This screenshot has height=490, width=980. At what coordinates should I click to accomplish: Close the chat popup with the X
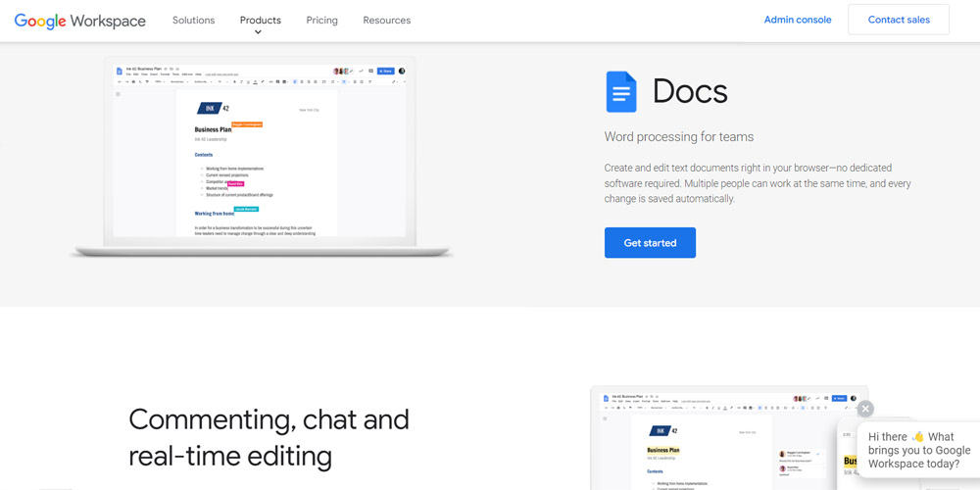pyautogui.click(x=865, y=410)
